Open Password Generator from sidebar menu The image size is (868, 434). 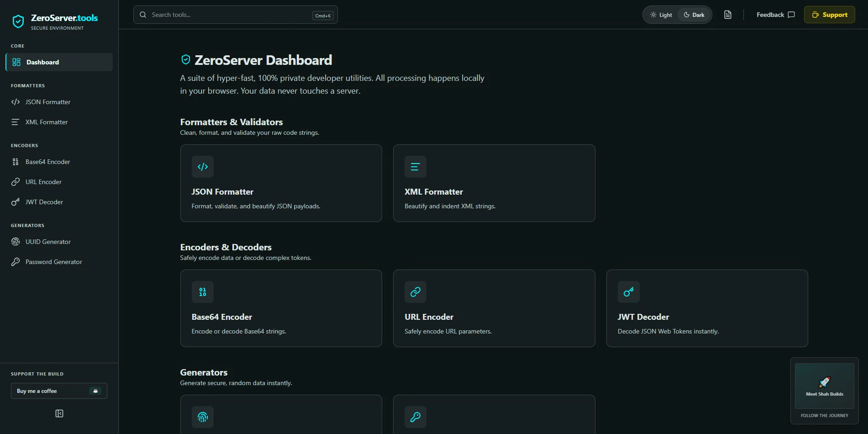pos(59,262)
